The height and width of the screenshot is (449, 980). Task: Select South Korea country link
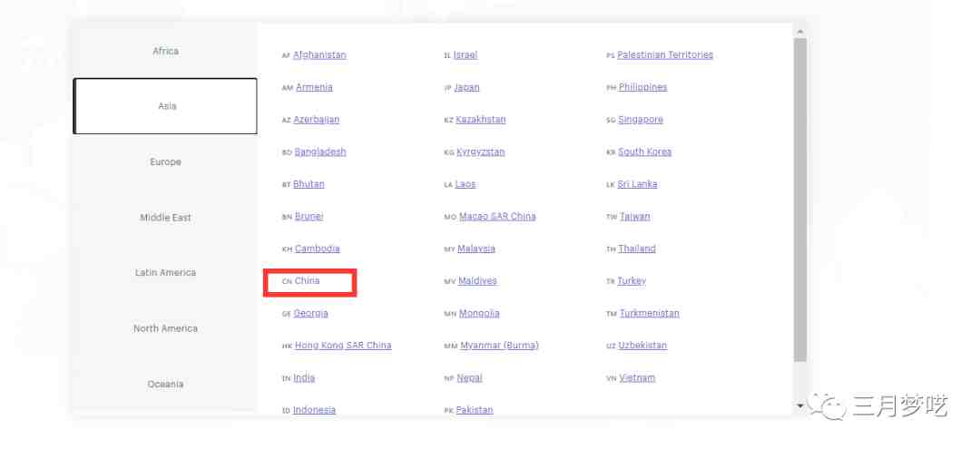(x=645, y=151)
